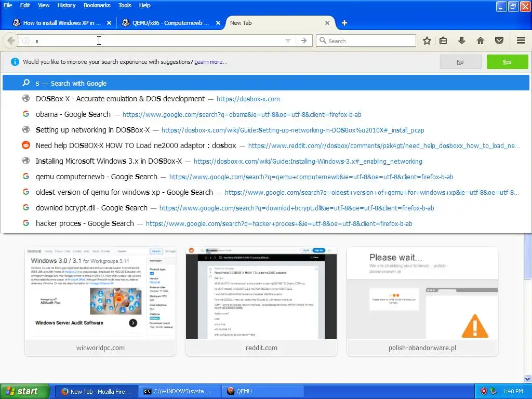Select 'DOSBox-X - Accurate emulation' suggestion
This screenshot has height=399, width=532.
point(265,99)
